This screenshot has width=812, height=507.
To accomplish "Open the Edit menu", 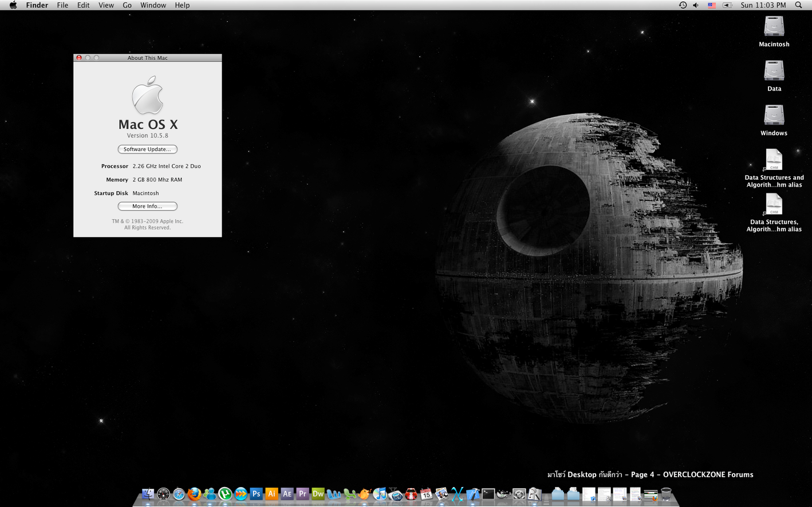I will [x=84, y=5].
